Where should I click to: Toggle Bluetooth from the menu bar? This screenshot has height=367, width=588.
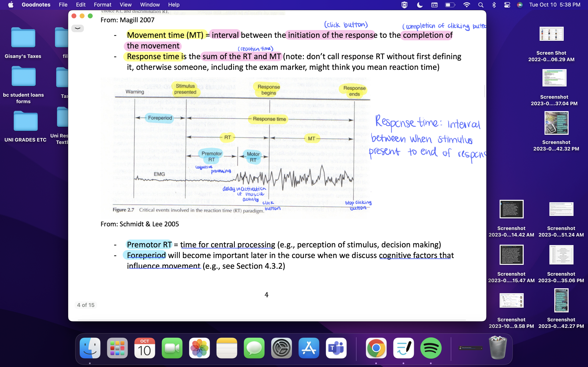(x=494, y=5)
